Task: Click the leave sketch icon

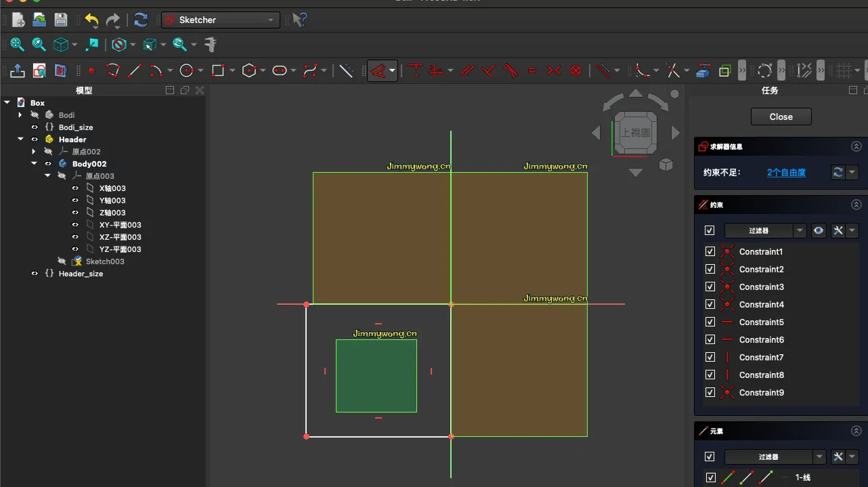Action: tap(18, 70)
